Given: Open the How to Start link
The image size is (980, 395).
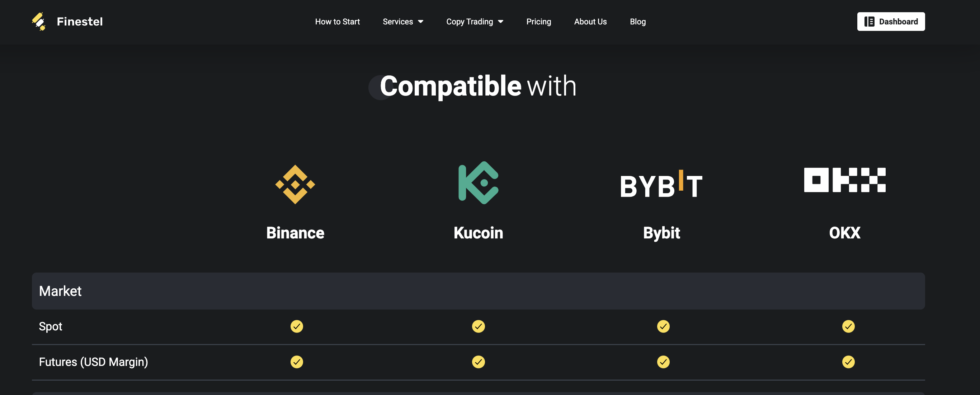Looking at the screenshot, I should pyautogui.click(x=337, y=22).
